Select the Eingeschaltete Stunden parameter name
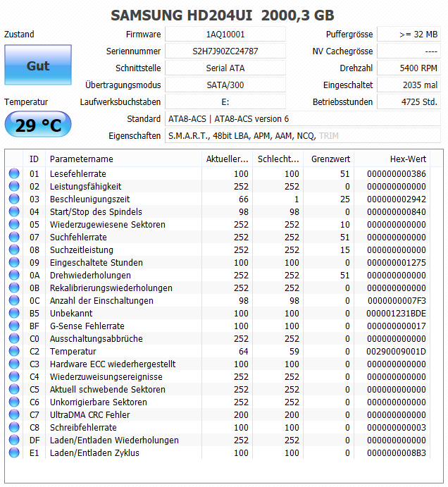The height and width of the screenshot is (487, 448). (x=97, y=262)
